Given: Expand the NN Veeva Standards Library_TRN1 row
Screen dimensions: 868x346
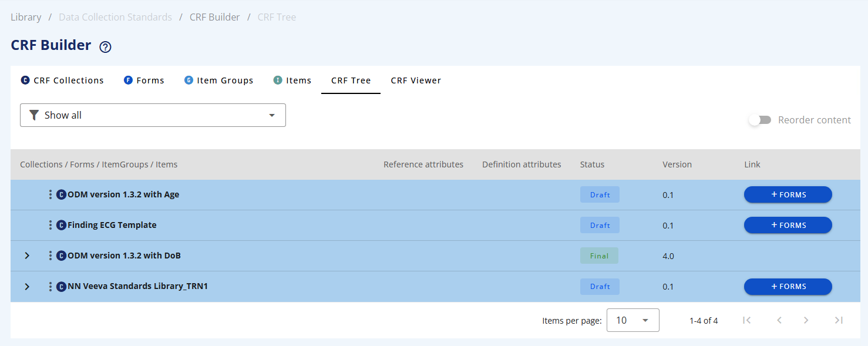Looking at the screenshot, I should point(26,286).
